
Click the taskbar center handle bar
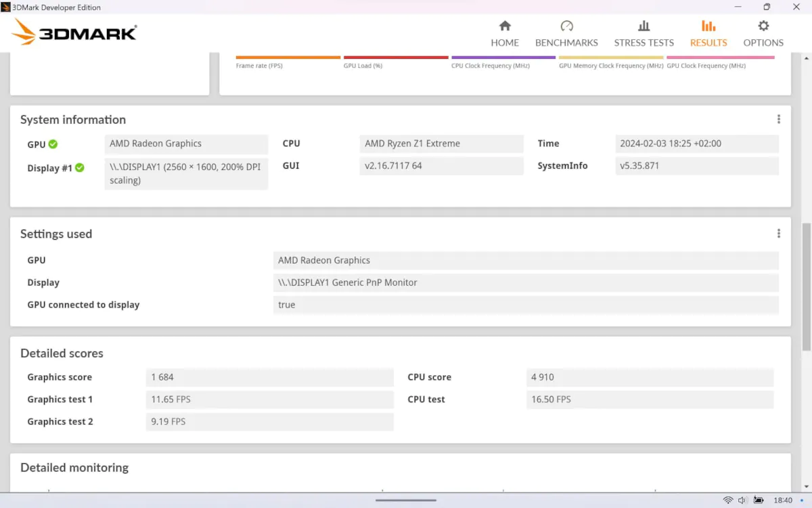point(406,501)
